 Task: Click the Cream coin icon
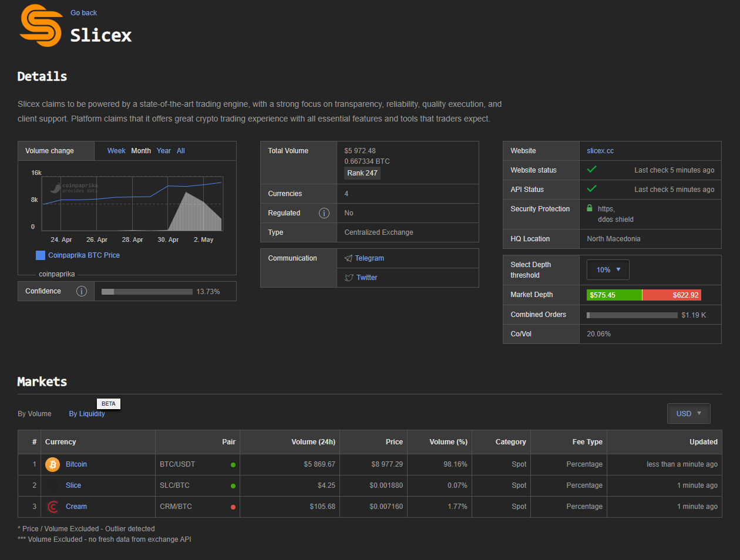[53, 507]
